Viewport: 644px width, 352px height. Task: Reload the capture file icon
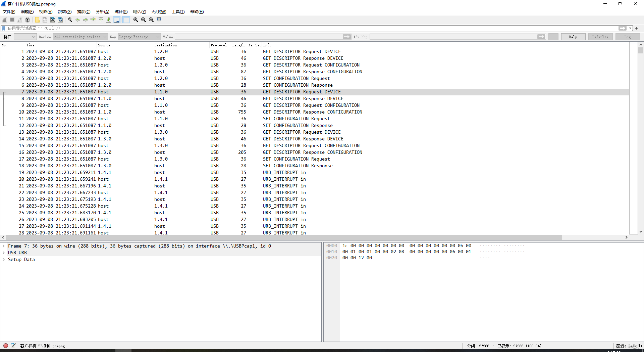point(60,20)
